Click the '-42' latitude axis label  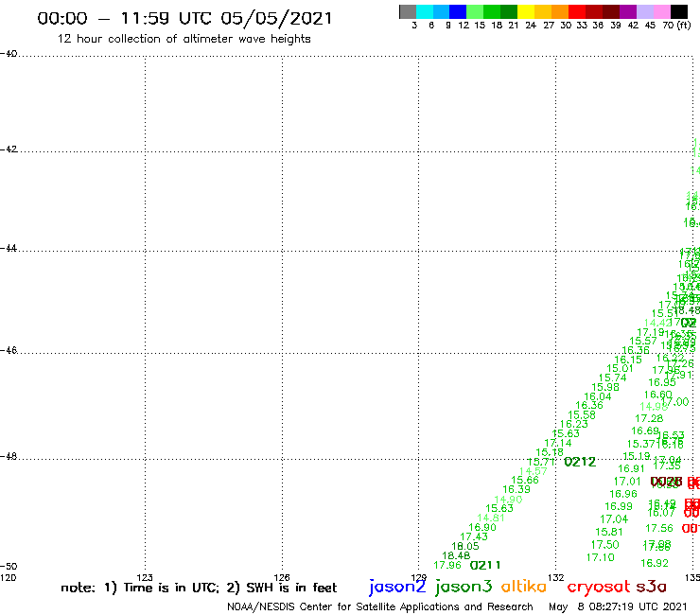pos(8,149)
